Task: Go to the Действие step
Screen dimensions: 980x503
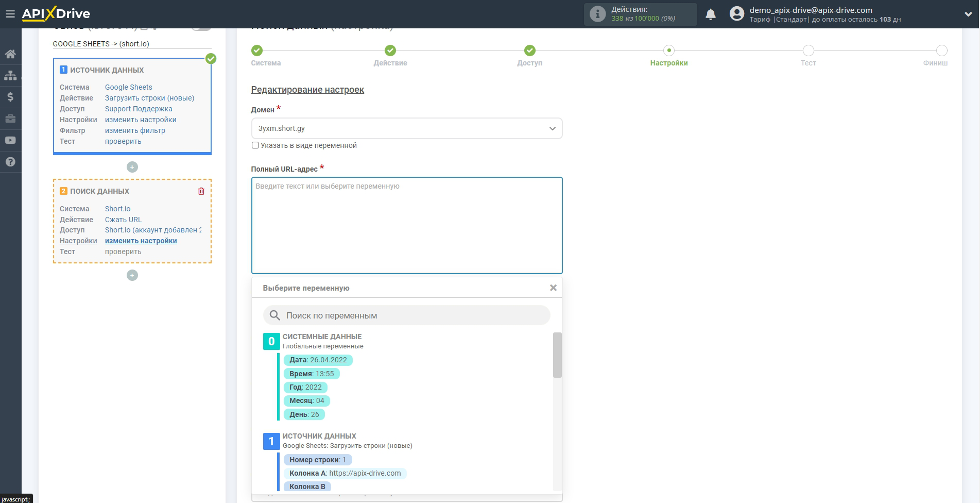Action: tap(390, 51)
